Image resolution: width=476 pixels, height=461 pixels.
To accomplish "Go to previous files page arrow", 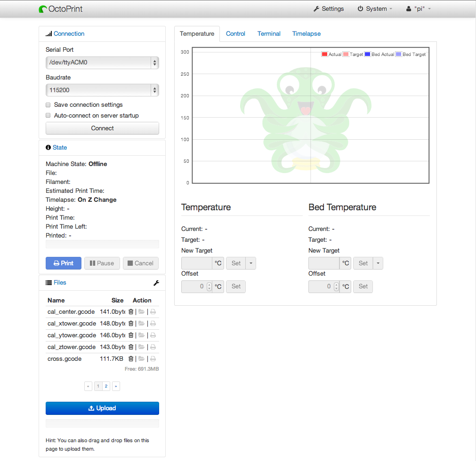I will click(x=88, y=386).
